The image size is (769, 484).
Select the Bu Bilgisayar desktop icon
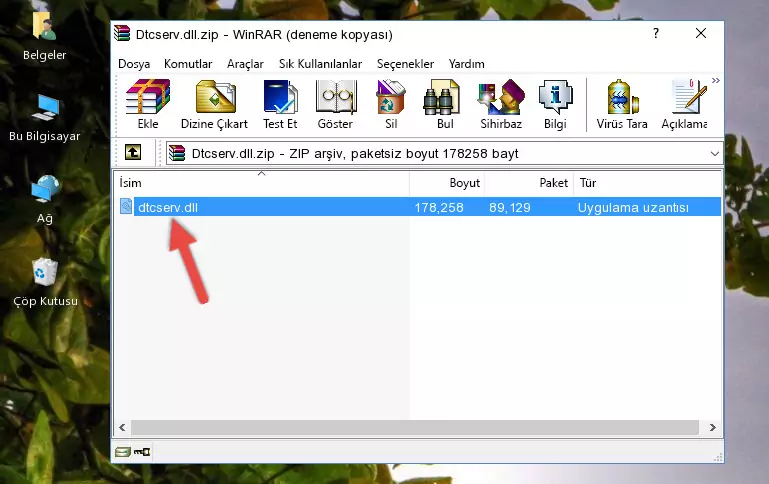[x=45, y=118]
